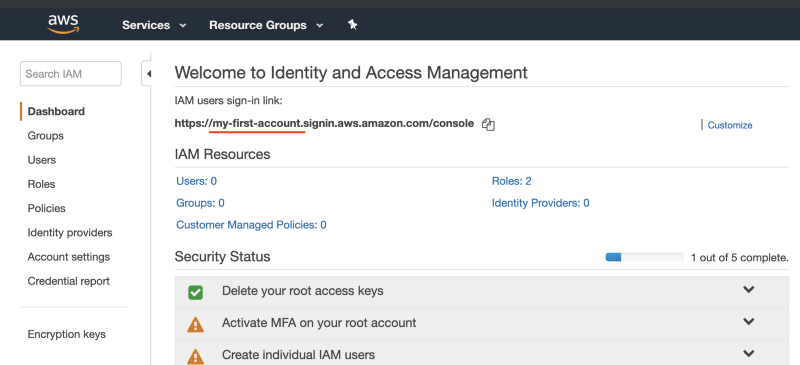Open Users in the sidebar
This screenshot has height=365, width=800.
pyautogui.click(x=42, y=160)
